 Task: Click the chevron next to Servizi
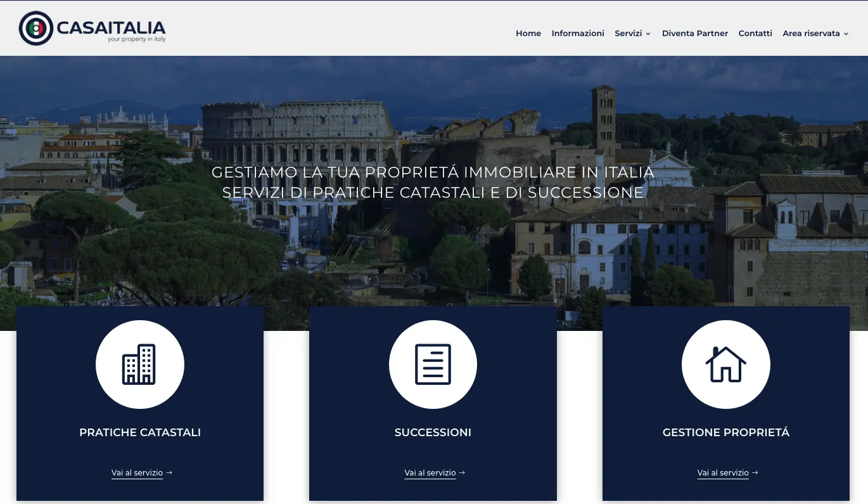tap(648, 34)
